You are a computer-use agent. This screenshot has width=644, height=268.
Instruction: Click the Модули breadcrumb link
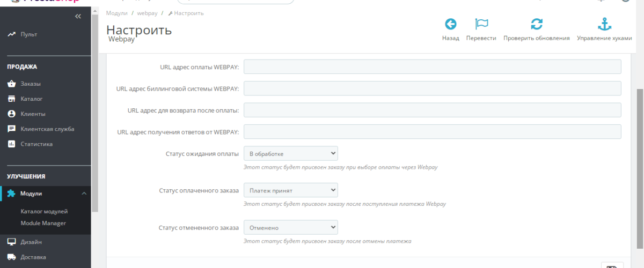(x=117, y=13)
